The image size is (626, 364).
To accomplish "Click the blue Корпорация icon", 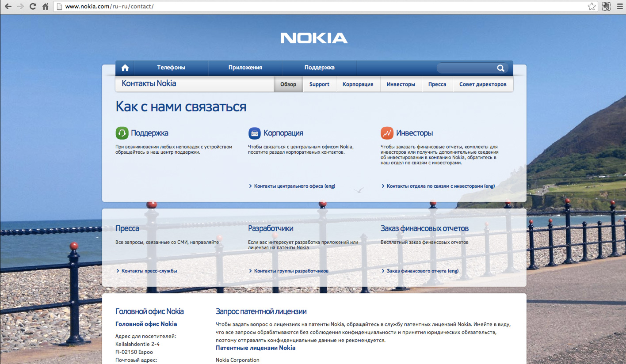I will 255,133.
